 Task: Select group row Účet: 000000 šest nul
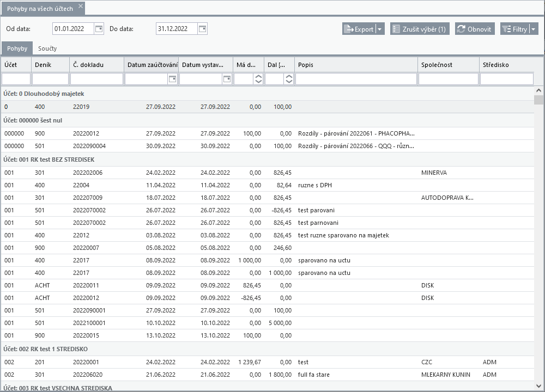[x=268, y=120]
